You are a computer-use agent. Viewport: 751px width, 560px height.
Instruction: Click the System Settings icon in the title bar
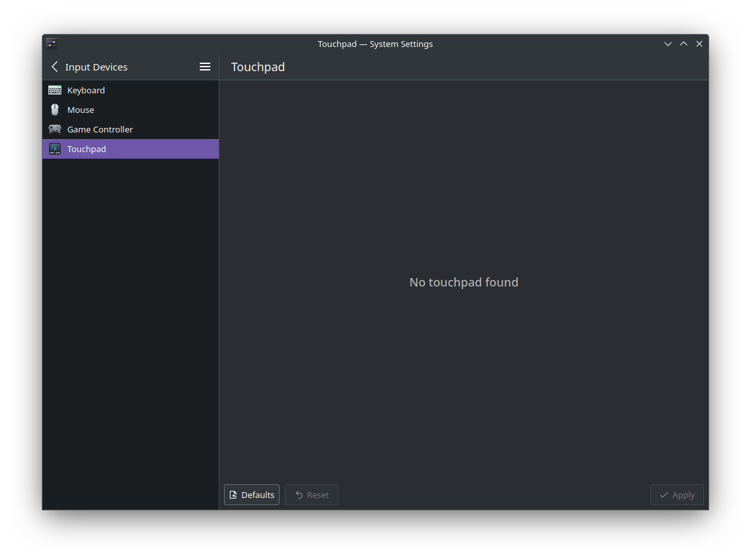[52, 44]
